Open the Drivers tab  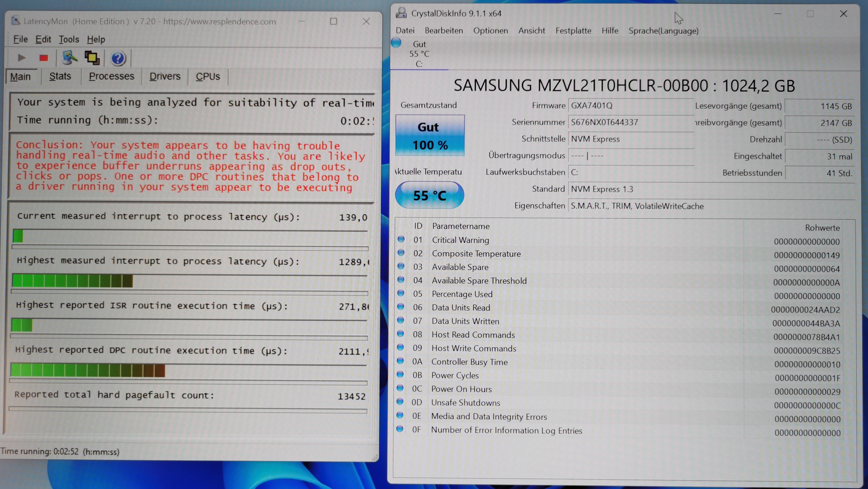click(165, 77)
